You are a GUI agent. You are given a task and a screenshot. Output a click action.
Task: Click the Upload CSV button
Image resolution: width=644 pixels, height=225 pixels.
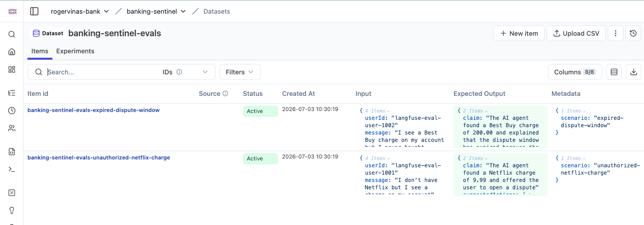tap(576, 33)
